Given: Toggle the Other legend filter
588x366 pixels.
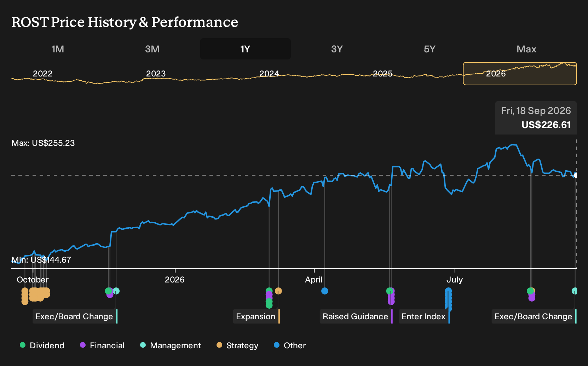Looking at the screenshot, I should (x=290, y=345).
